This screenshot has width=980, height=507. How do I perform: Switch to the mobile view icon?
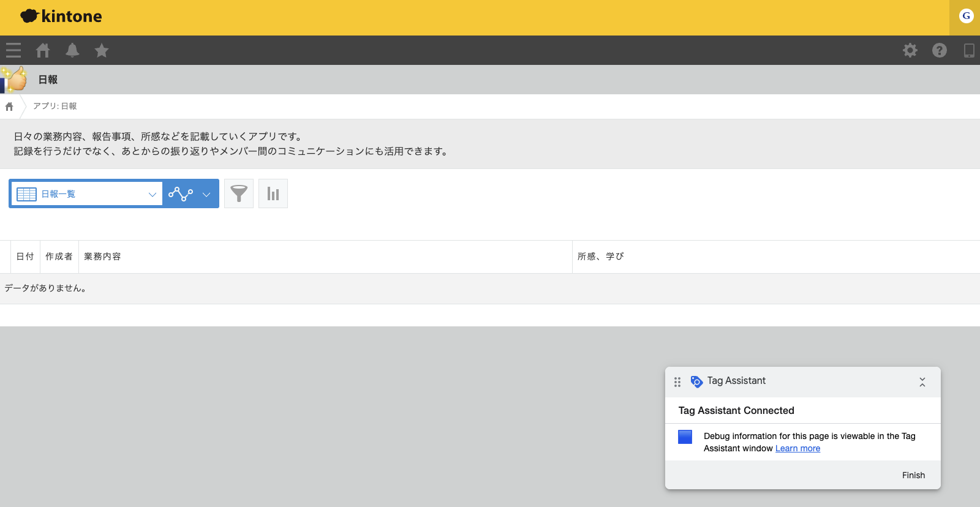(x=969, y=50)
